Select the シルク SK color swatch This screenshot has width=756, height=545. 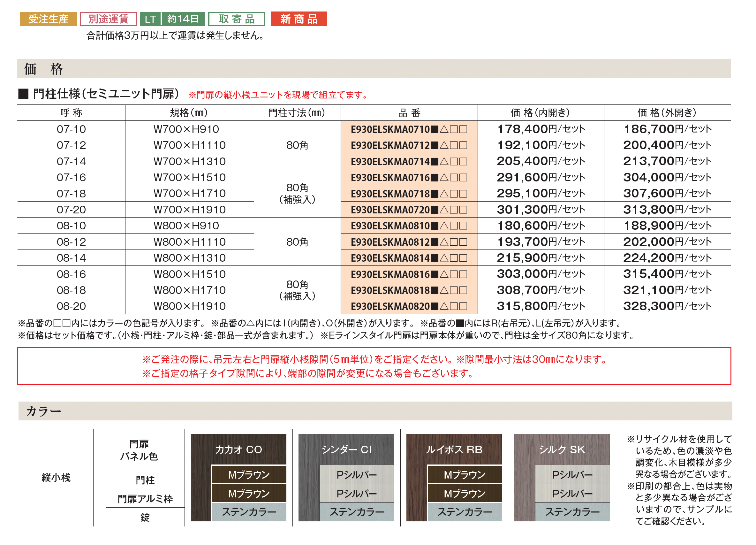coord(562,450)
